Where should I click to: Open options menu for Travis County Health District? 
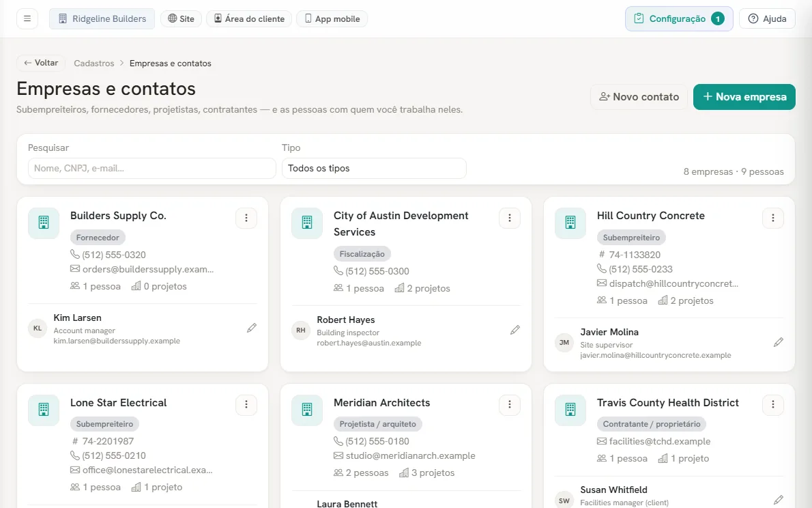pyautogui.click(x=773, y=405)
